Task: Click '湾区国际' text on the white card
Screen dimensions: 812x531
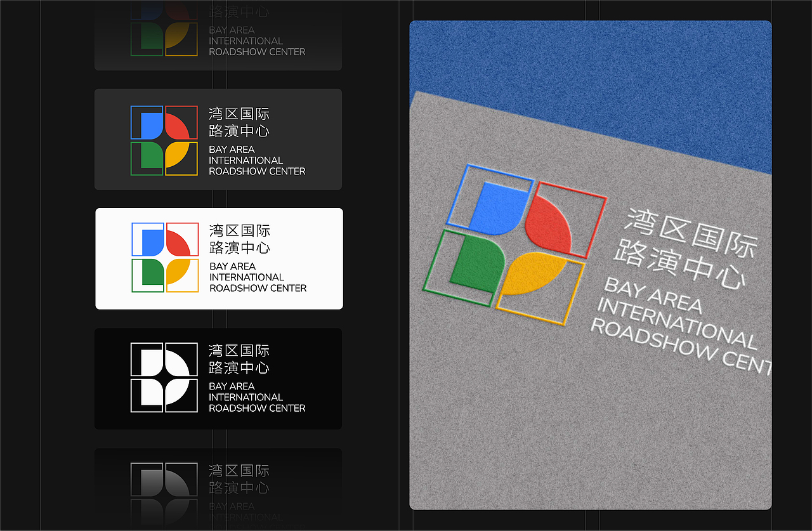Action: click(x=240, y=230)
